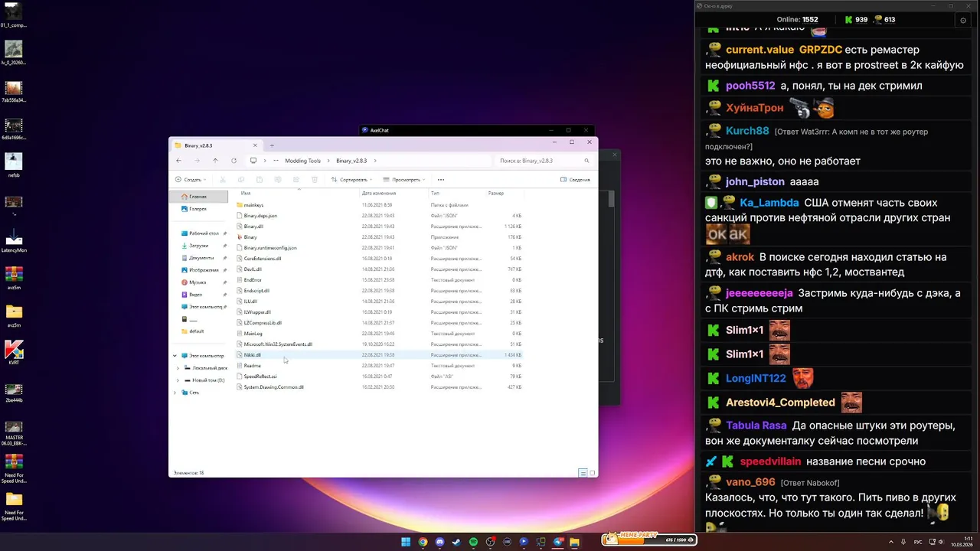Click the Cut scissors icon in toolbar
The image size is (980, 551).
tap(223, 180)
